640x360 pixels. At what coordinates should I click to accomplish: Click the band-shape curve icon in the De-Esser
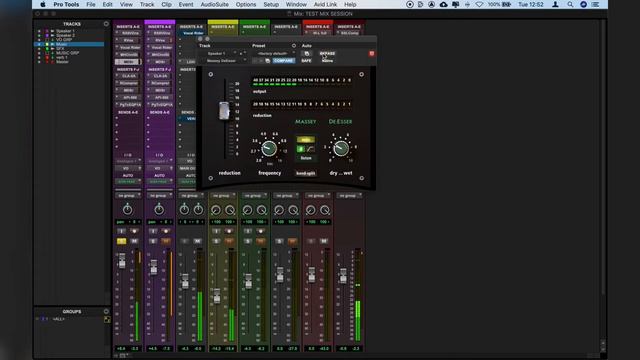[311, 149]
